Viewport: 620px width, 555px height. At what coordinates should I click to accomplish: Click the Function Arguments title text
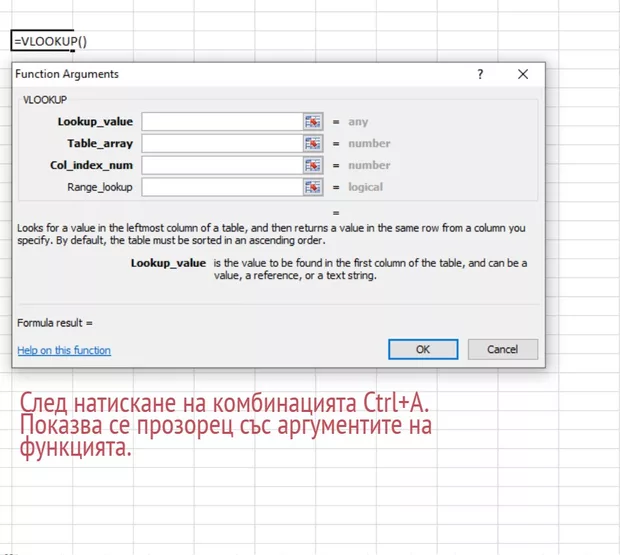coord(67,74)
